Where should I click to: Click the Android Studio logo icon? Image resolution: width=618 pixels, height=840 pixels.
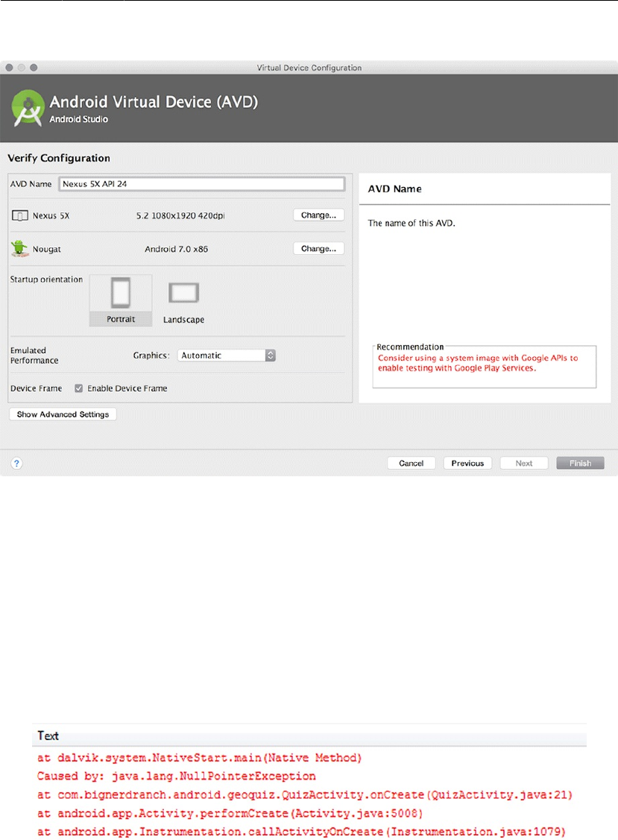click(x=28, y=107)
